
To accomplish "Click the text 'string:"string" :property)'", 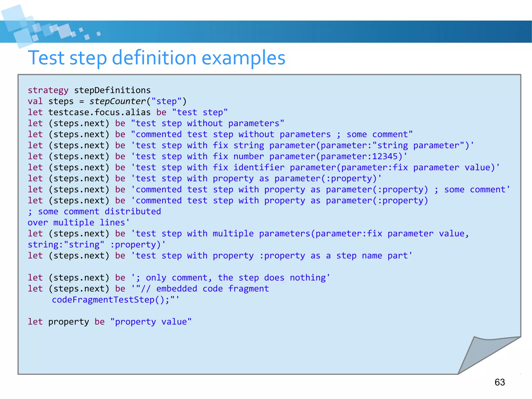I will 96,245.
